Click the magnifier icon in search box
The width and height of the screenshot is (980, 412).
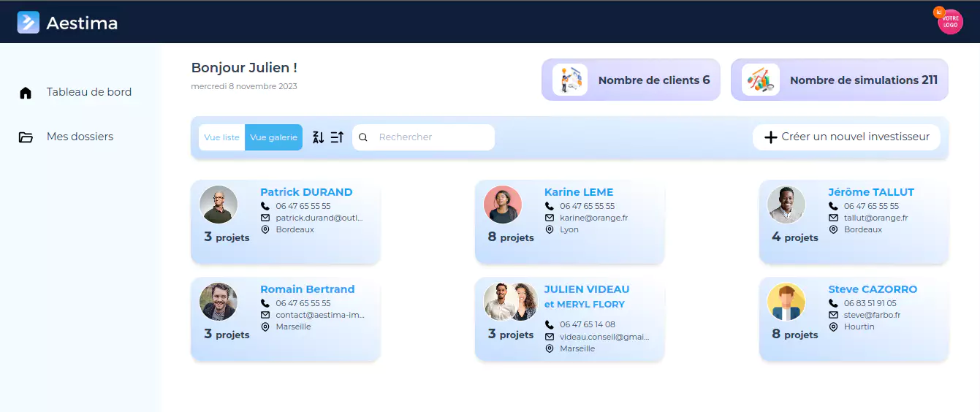click(363, 137)
